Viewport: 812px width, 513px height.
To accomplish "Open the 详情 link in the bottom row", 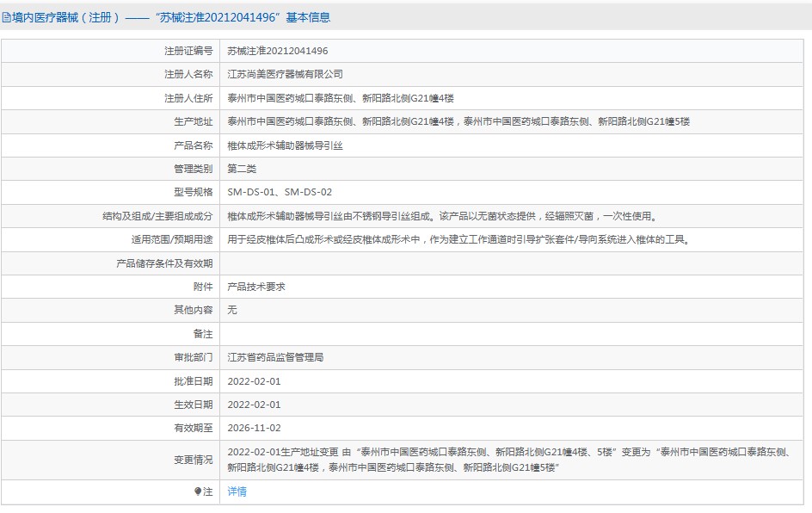I will 237,491.
